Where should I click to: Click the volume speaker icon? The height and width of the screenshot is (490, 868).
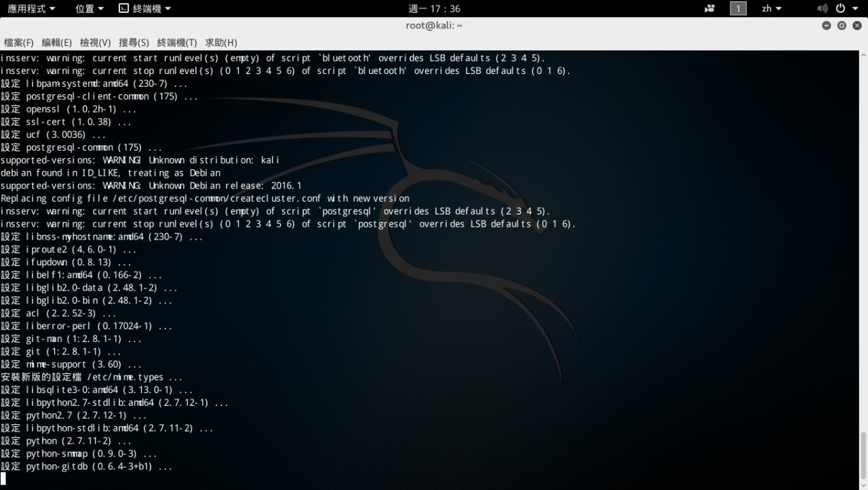click(x=822, y=9)
